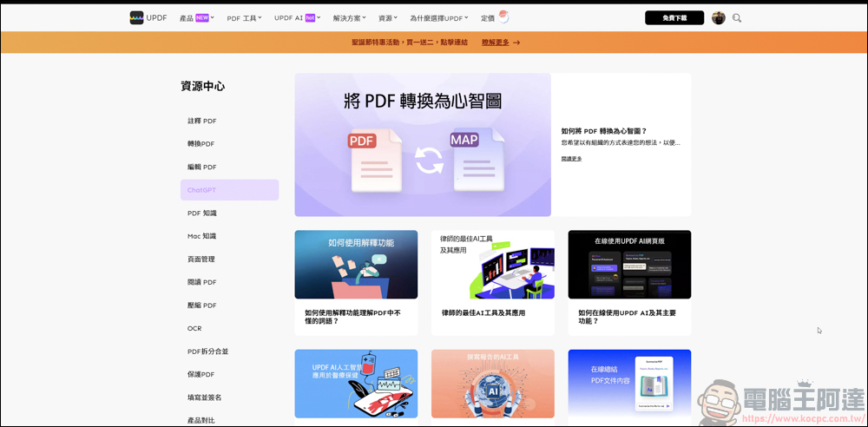Select 壓縮 PDF in sidebar

tap(201, 305)
